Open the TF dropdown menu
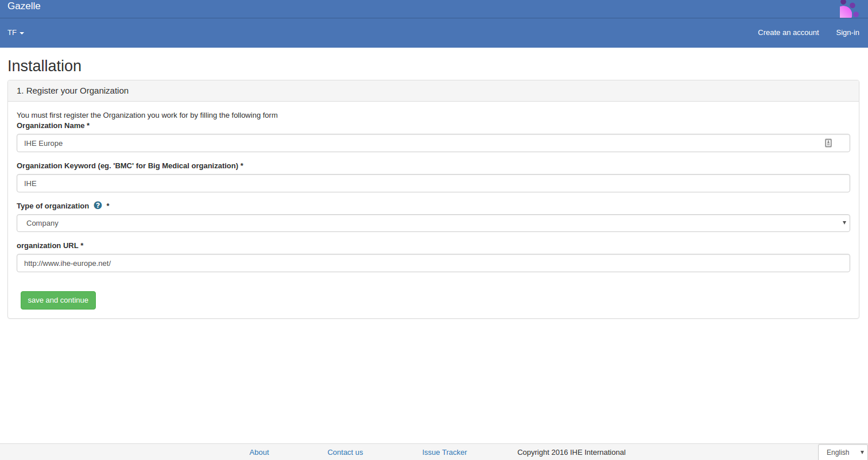The height and width of the screenshot is (460, 868). point(15,33)
